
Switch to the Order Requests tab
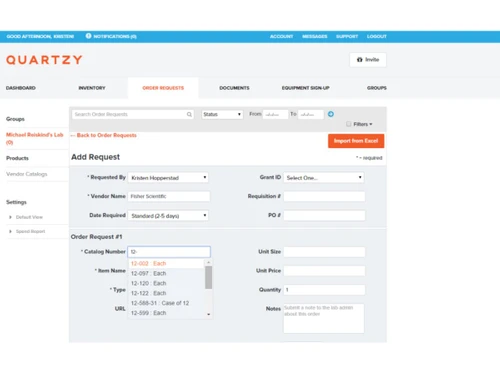tap(163, 88)
